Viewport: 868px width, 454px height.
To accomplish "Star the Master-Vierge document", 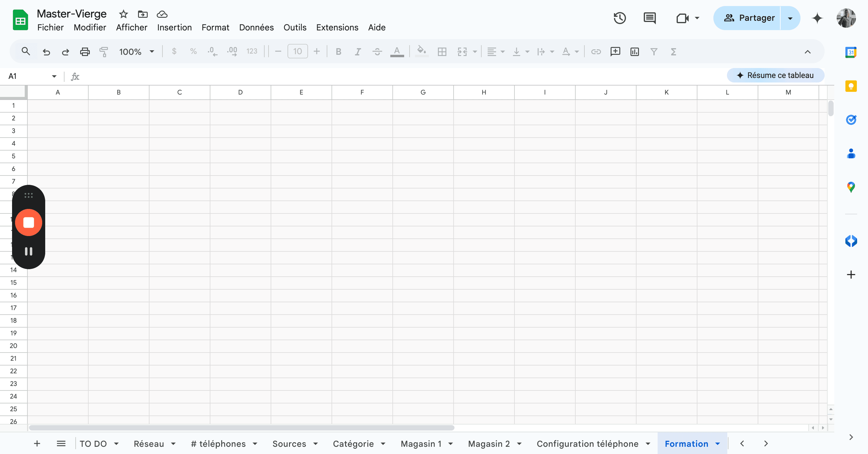I will click(123, 14).
